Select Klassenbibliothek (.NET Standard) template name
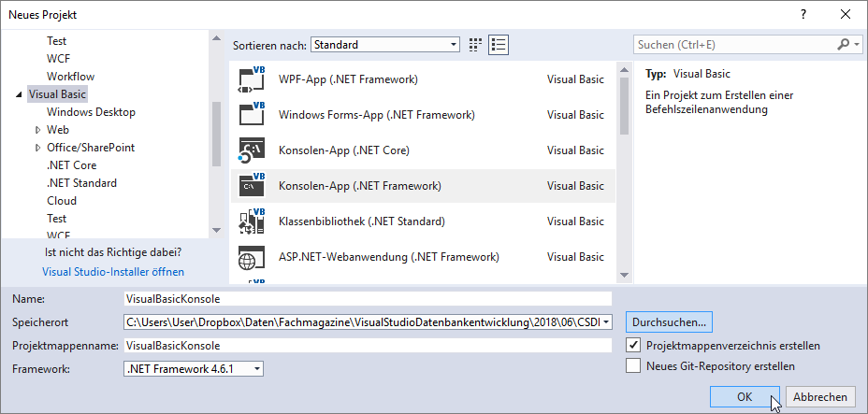868x414 pixels. point(362,221)
